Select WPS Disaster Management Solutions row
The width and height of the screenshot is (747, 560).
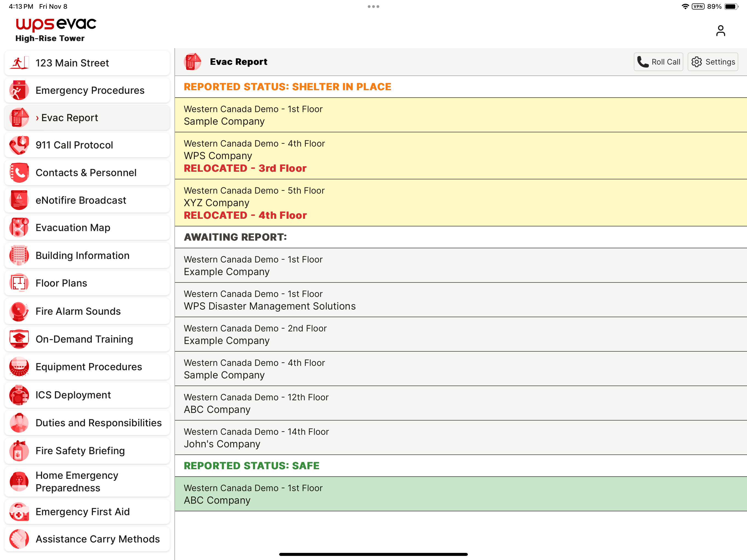461,300
